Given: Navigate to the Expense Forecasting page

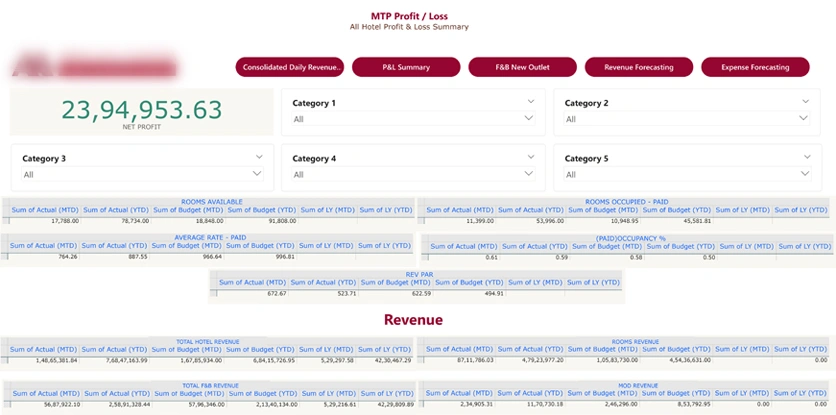Looking at the screenshot, I should coord(754,67).
